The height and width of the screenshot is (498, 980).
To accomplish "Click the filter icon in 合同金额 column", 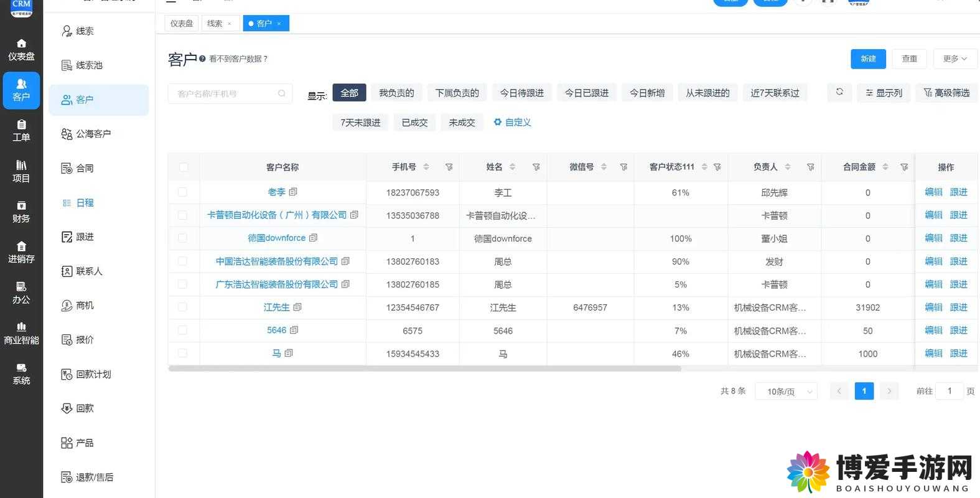I will point(905,167).
